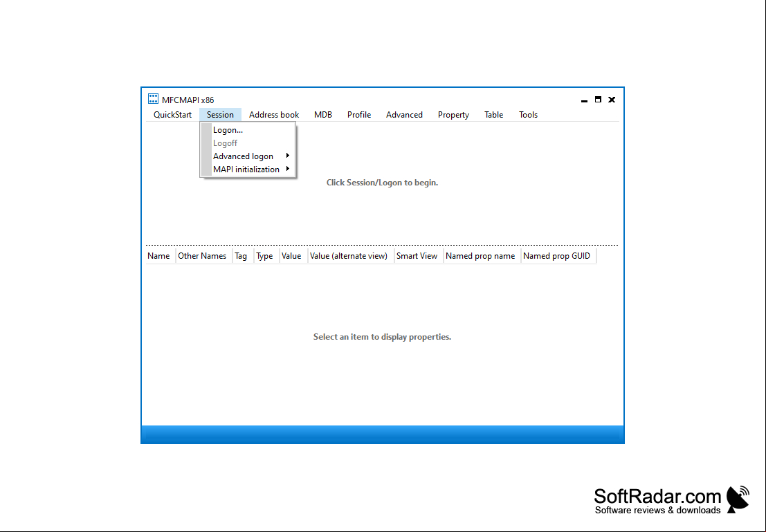Sort by the Other Names column header
The image size is (766, 532).
click(204, 256)
